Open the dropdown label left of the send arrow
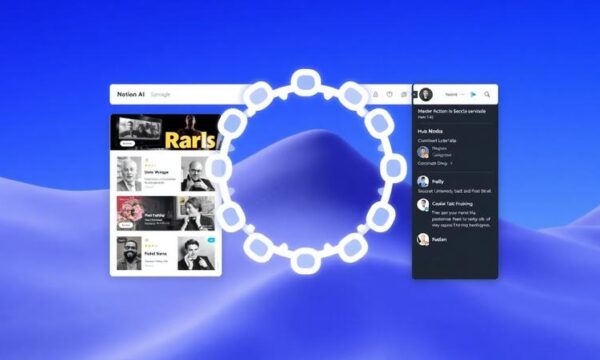600x360 pixels. pyautogui.click(x=454, y=94)
